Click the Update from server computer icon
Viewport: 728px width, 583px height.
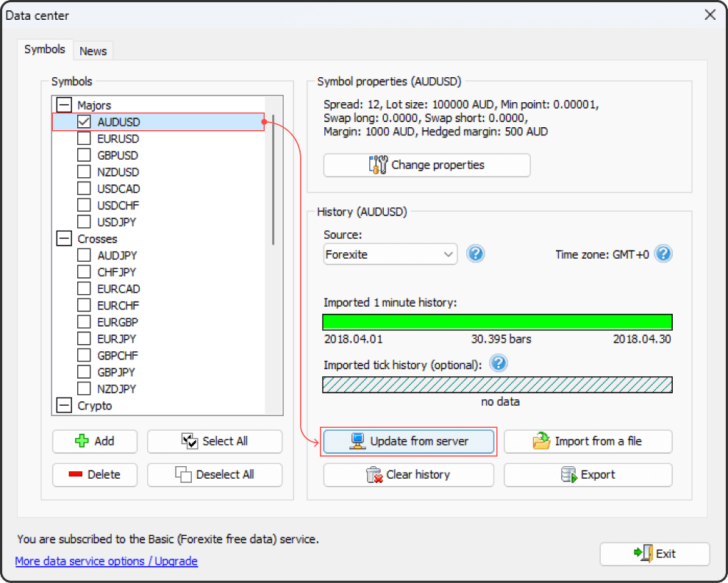tap(357, 441)
